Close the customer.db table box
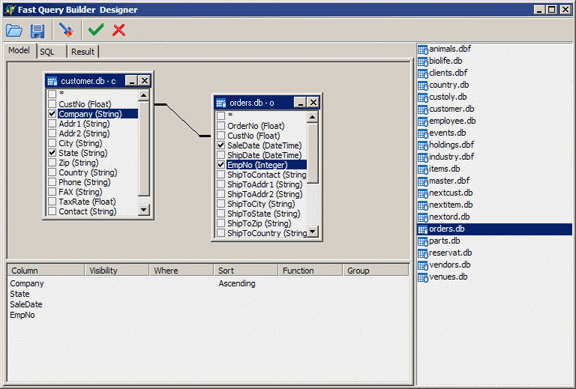 click(145, 81)
